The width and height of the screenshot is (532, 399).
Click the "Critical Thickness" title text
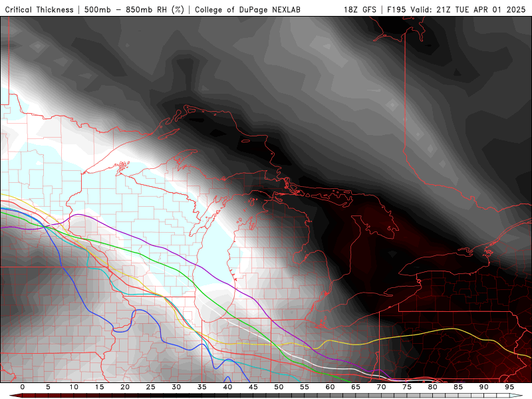pos(39,10)
